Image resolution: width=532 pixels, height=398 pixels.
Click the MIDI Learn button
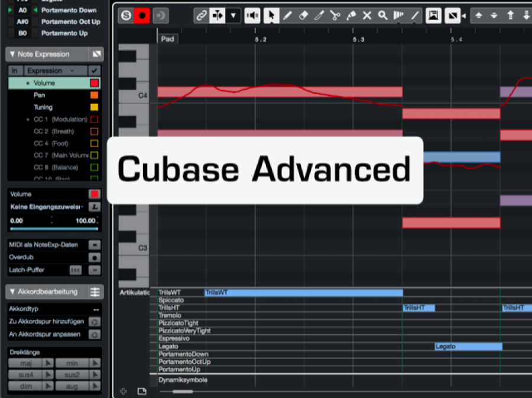[95, 207]
